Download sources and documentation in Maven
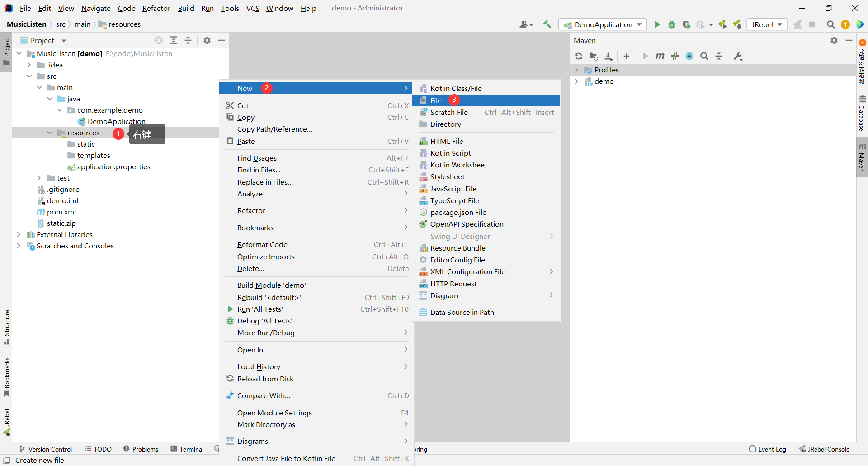This screenshot has height=466, width=868. tap(609, 56)
